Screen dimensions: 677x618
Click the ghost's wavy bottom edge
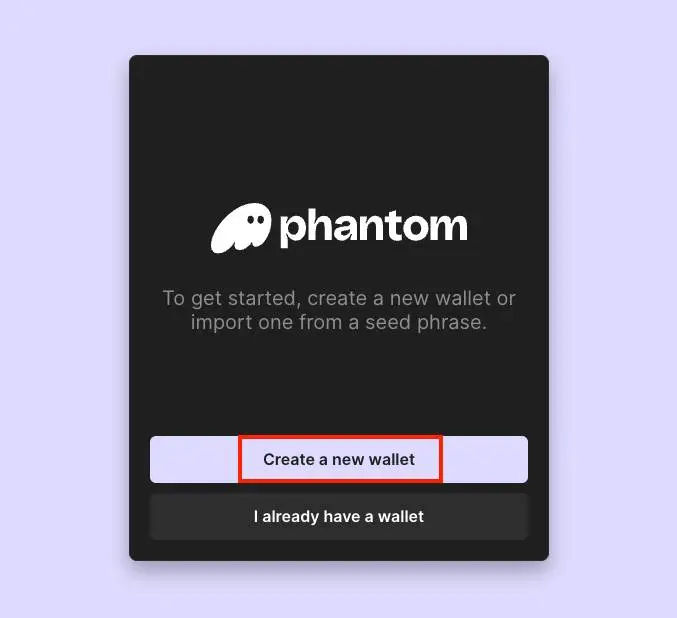[x=229, y=247]
